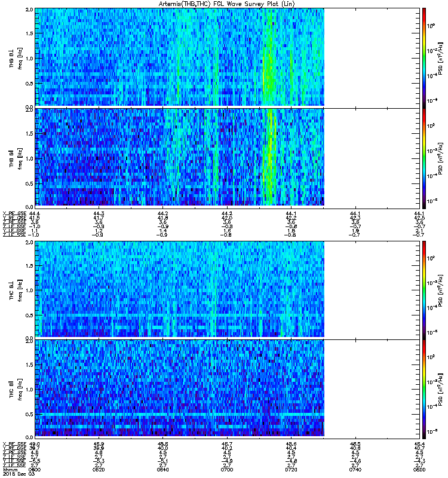
Task: Click the 'PSD [nT²/Hz]' label of the THC B⊥ color bar
Action: pos(440,290)
